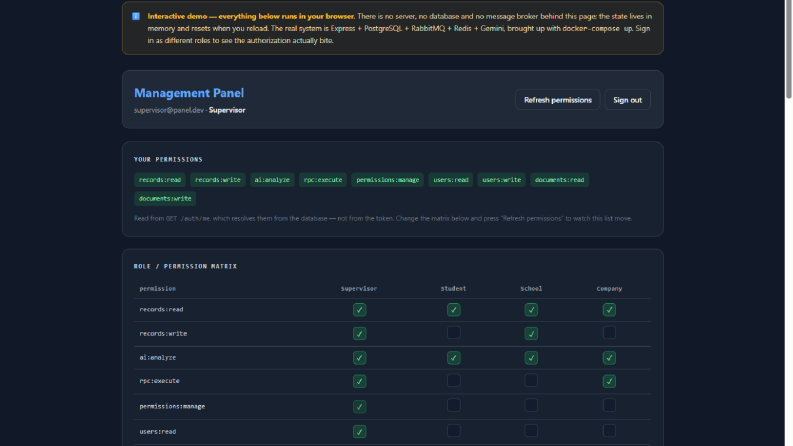Click supervisor@panel.dev email text

pyautogui.click(x=169, y=110)
